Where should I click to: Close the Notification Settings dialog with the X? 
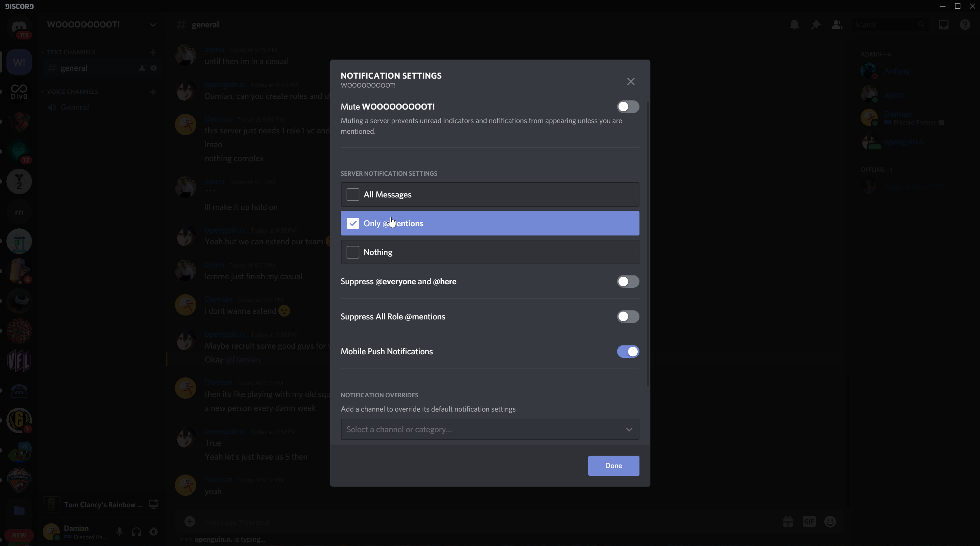tap(631, 81)
